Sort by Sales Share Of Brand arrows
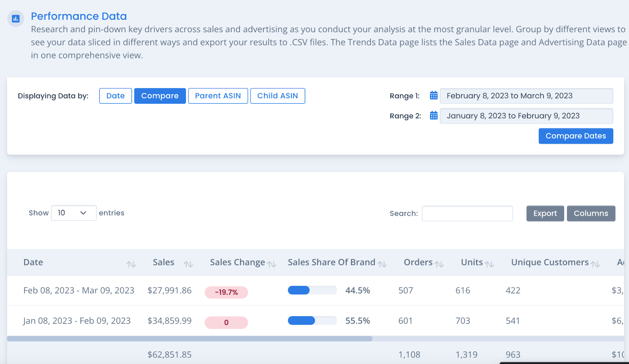This screenshot has width=629, height=364. point(382,264)
